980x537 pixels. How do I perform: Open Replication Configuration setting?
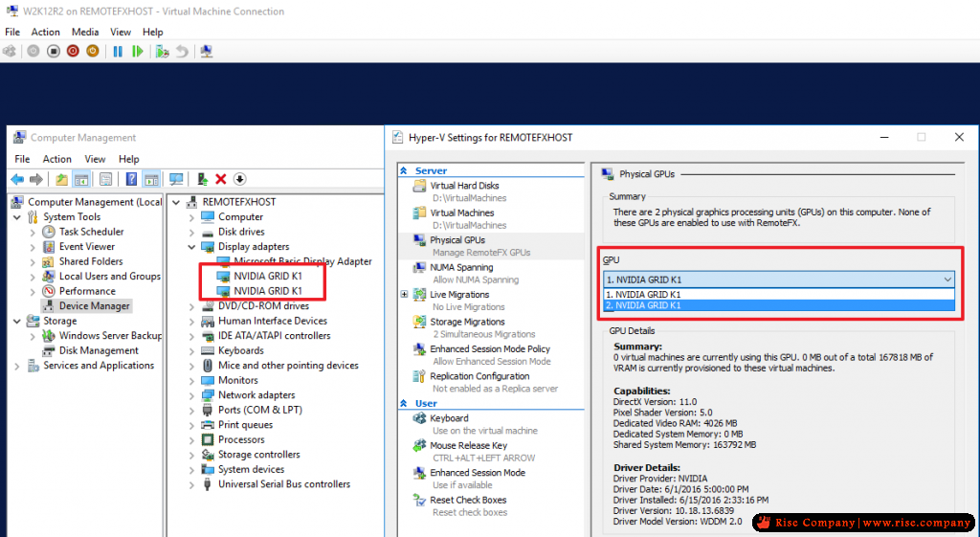479,376
